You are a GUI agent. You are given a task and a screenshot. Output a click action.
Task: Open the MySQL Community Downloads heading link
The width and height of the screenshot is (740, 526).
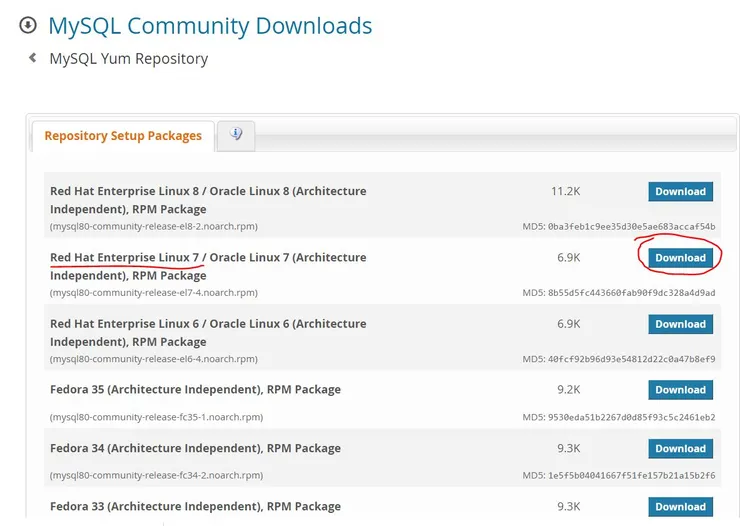210,26
